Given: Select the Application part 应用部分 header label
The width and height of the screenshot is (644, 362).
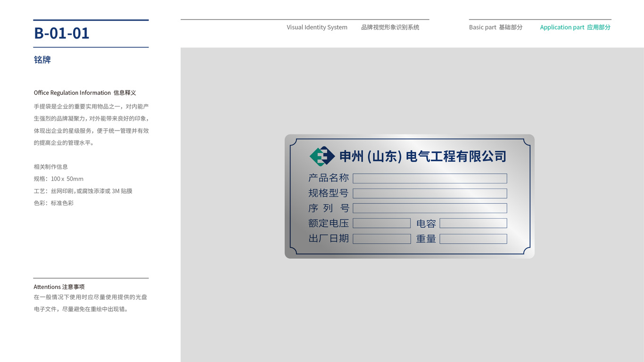Looking at the screenshot, I should coord(575,27).
